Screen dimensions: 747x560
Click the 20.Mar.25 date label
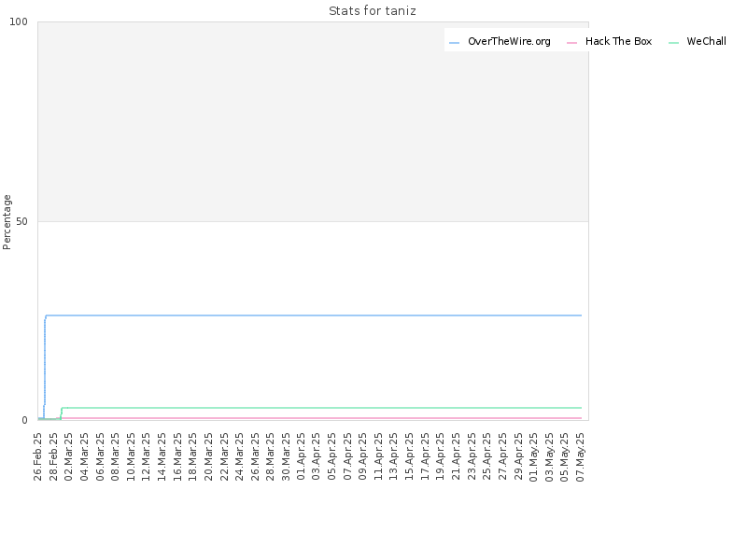tap(208, 456)
